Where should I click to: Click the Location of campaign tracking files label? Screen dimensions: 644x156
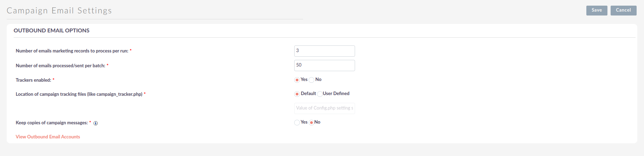point(79,94)
